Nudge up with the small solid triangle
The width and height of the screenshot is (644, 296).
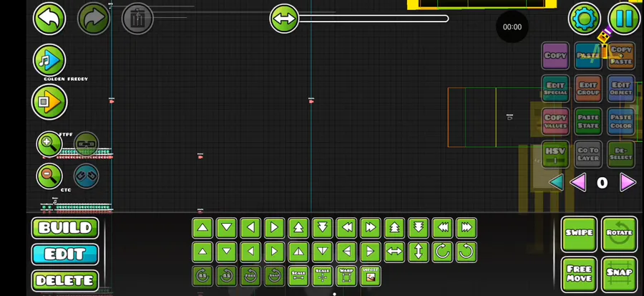tap(203, 252)
